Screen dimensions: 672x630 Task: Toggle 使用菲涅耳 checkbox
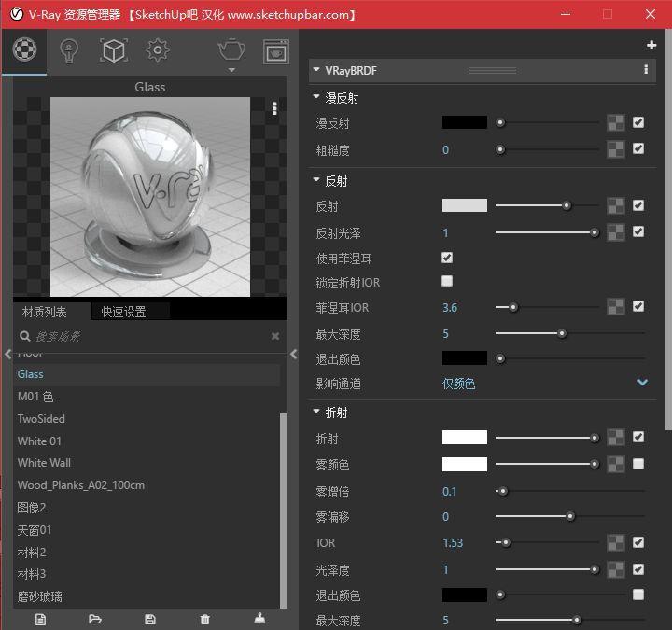click(x=446, y=258)
